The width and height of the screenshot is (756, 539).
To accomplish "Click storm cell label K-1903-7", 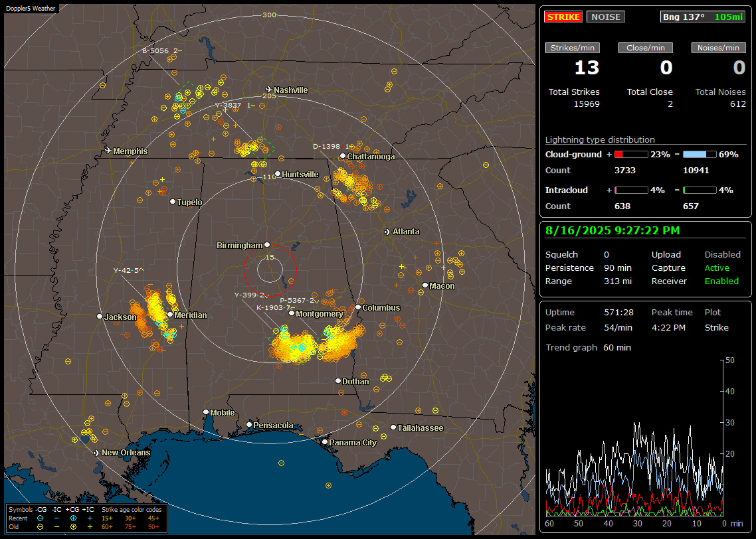I will coord(275,308).
